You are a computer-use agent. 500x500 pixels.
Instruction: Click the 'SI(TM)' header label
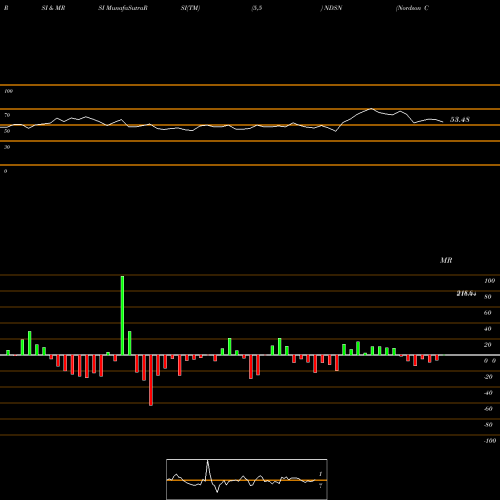point(190,8)
